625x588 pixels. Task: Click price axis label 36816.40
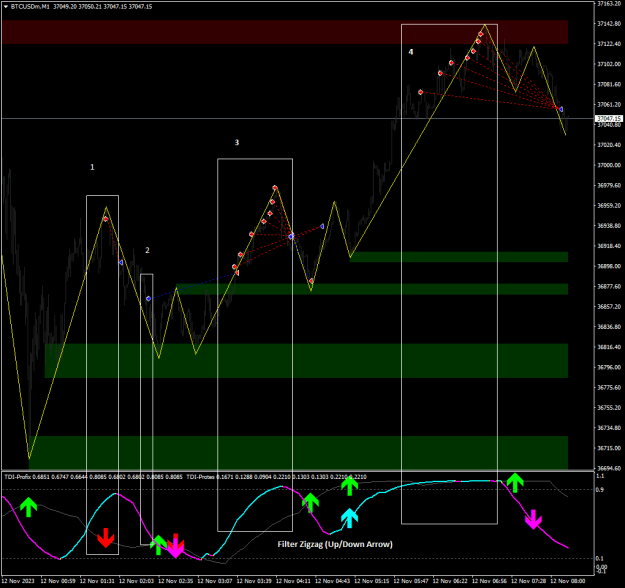[609, 347]
